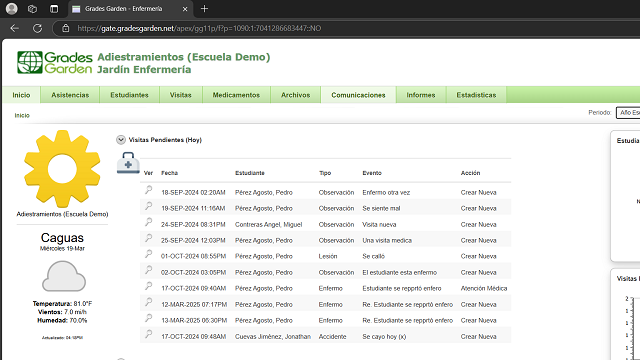Click the yellow gear school logo

pyautogui.click(x=62, y=169)
